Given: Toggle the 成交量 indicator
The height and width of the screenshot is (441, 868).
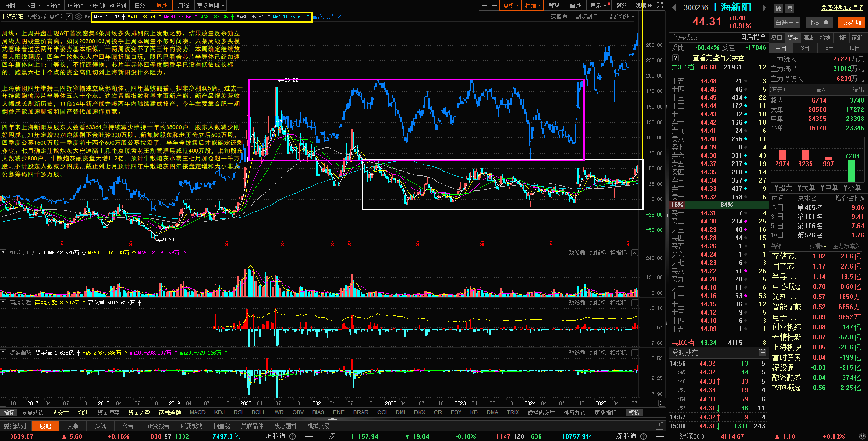Looking at the screenshot, I should [60, 412].
